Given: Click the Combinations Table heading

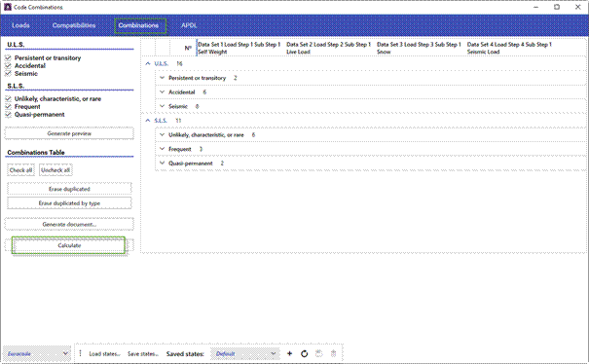Looking at the screenshot, I should (36, 152).
